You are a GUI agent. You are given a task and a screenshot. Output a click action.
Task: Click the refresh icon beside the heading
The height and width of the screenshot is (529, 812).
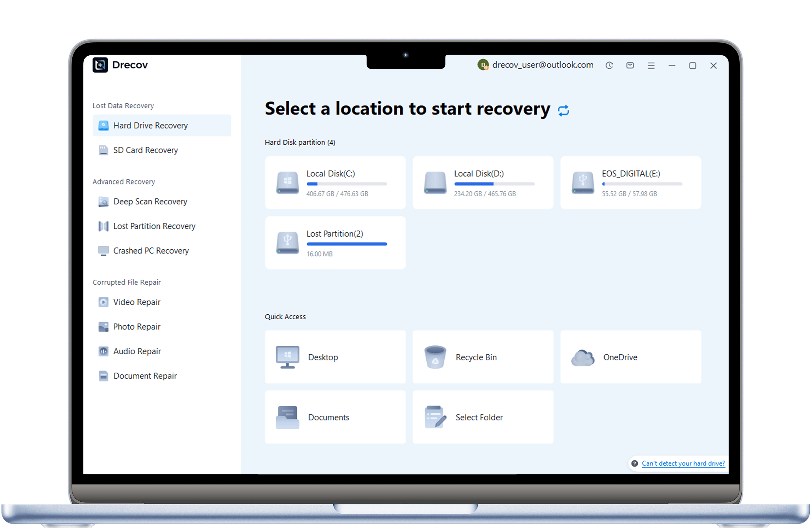563,111
